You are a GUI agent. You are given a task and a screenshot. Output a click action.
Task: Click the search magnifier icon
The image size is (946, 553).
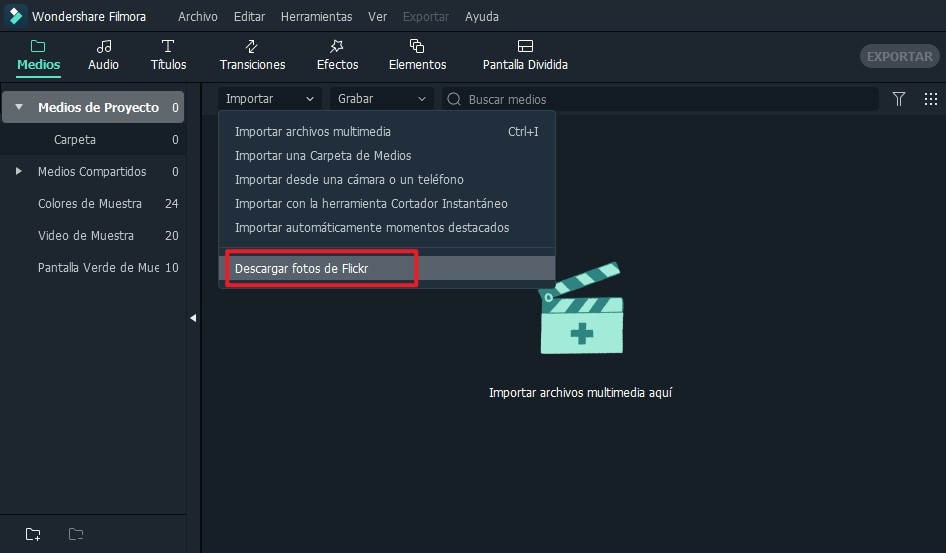coord(454,99)
